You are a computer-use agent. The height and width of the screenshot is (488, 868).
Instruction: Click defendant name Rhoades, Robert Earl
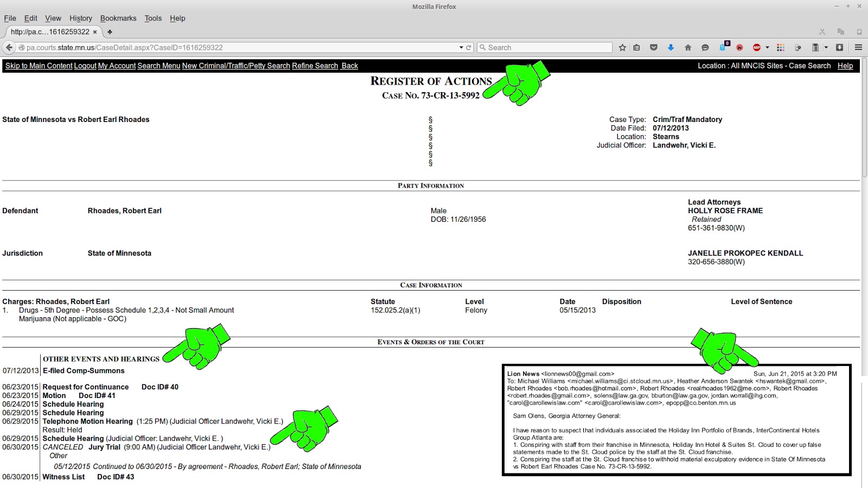click(x=125, y=211)
